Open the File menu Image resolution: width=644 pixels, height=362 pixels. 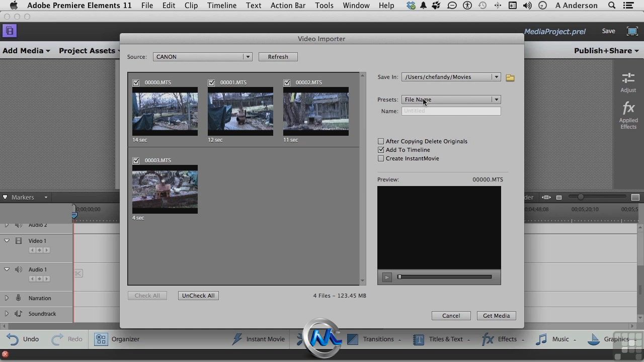147,6
